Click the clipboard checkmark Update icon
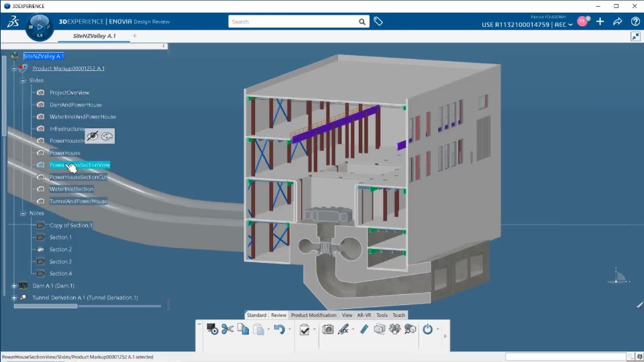 [x=305, y=330]
